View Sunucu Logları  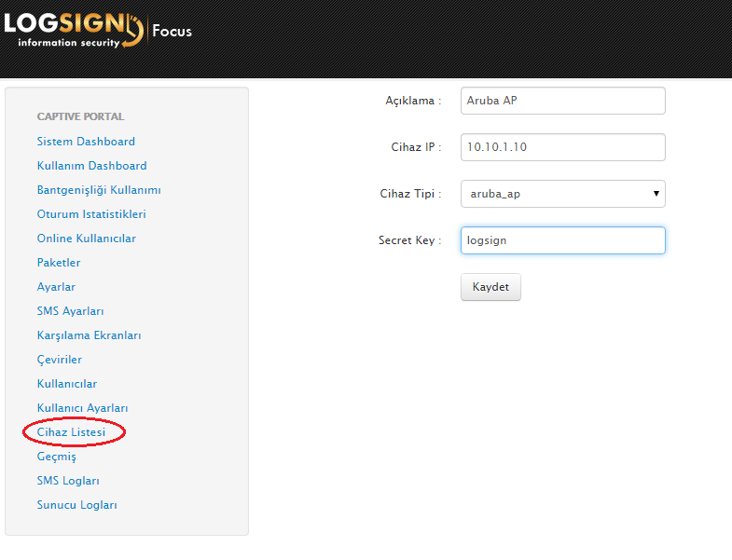(x=77, y=505)
